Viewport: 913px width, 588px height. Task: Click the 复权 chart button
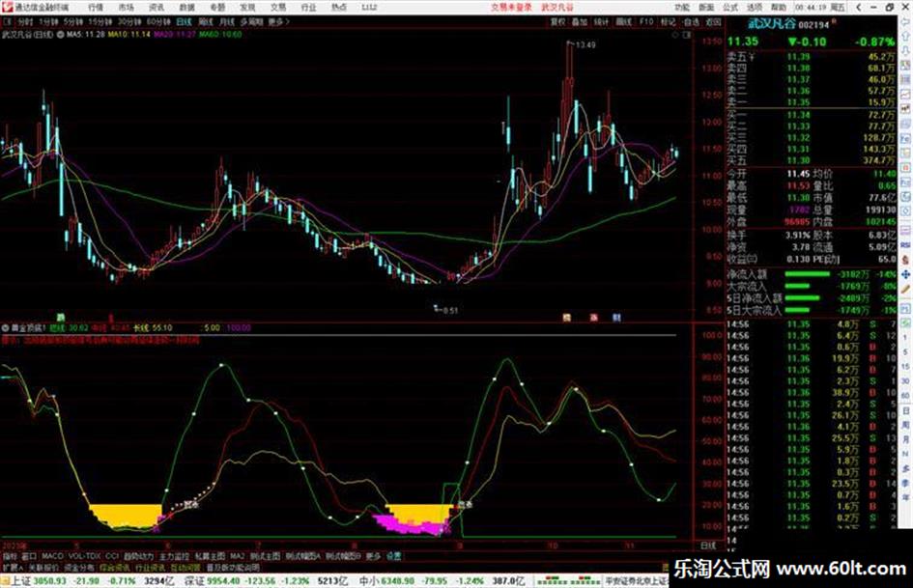(557, 21)
